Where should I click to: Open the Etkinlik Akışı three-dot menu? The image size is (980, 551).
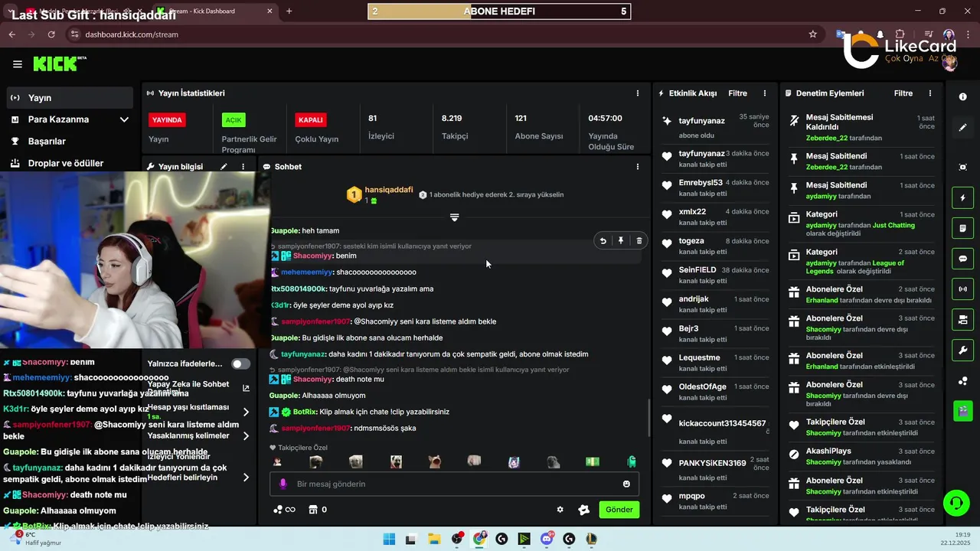pyautogui.click(x=764, y=93)
